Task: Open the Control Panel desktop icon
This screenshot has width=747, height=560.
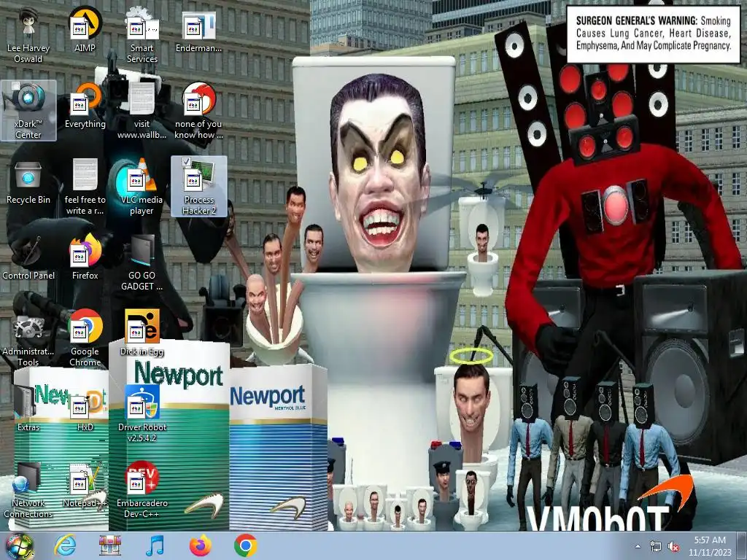Action: tap(28, 257)
